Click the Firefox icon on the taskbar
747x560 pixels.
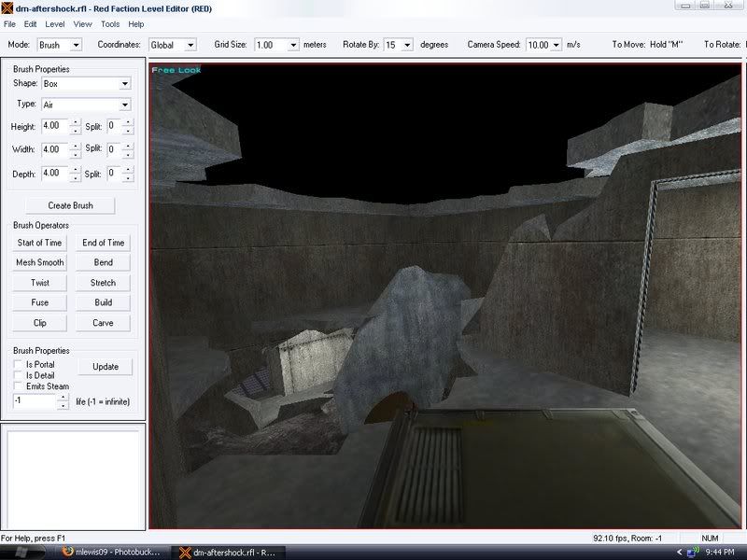coord(67,552)
